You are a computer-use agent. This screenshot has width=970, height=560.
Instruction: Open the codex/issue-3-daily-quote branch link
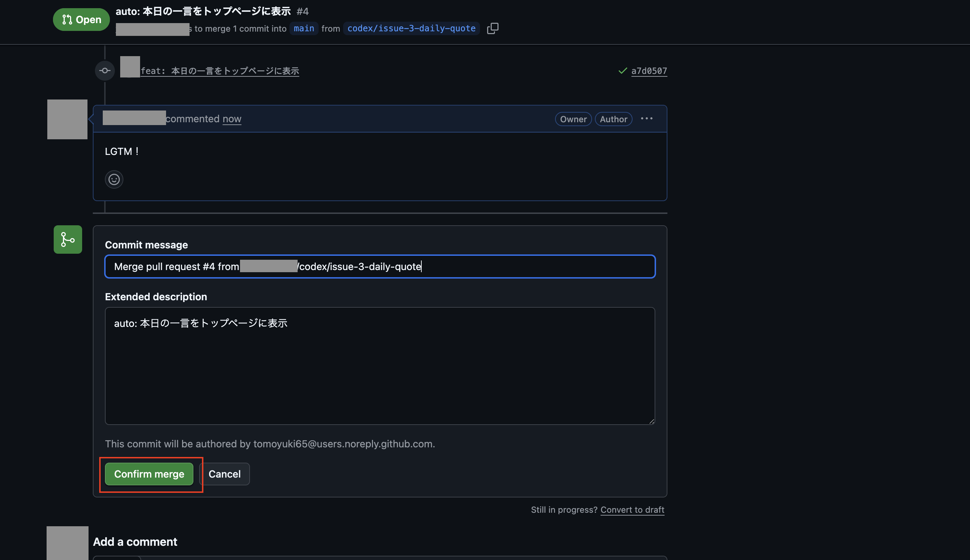click(x=411, y=28)
